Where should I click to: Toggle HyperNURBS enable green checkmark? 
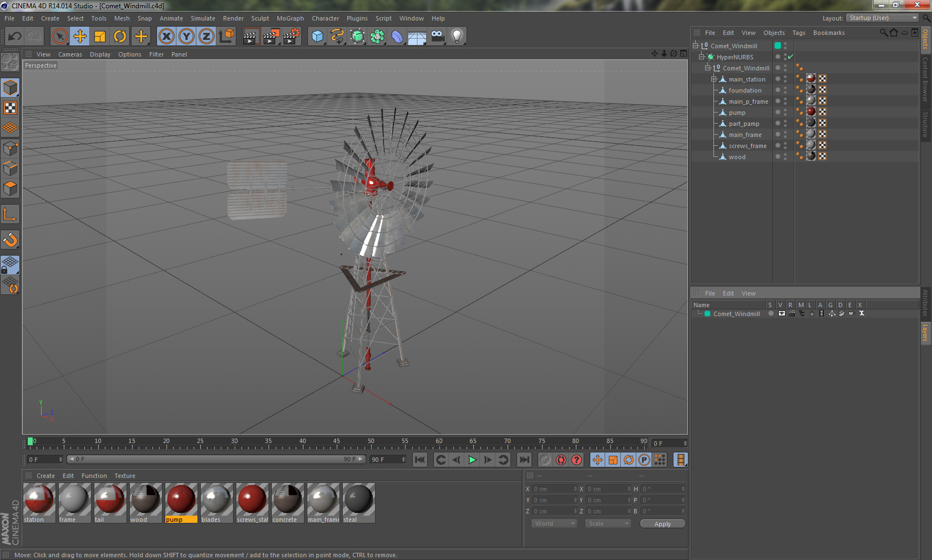coord(791,57)
